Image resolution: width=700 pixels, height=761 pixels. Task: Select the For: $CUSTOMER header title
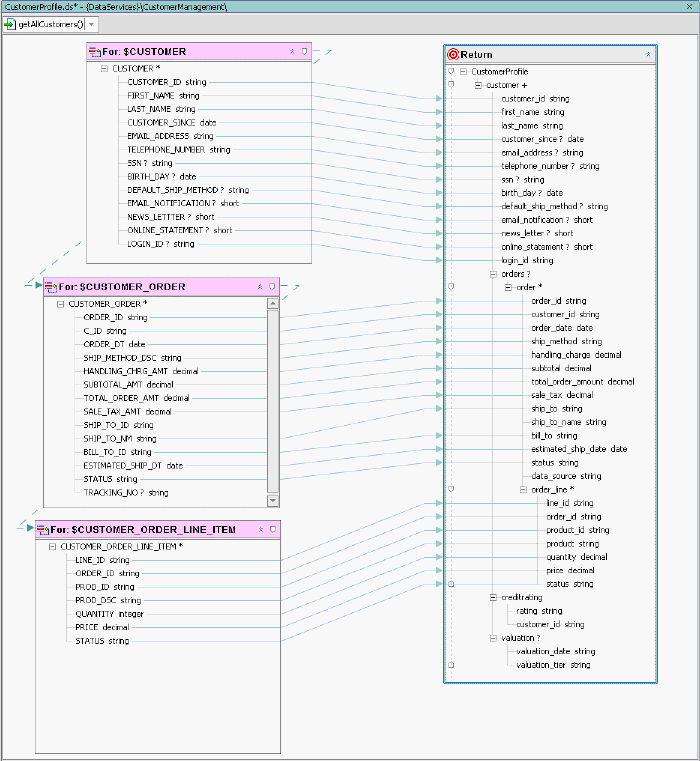(x=144, y=51)
